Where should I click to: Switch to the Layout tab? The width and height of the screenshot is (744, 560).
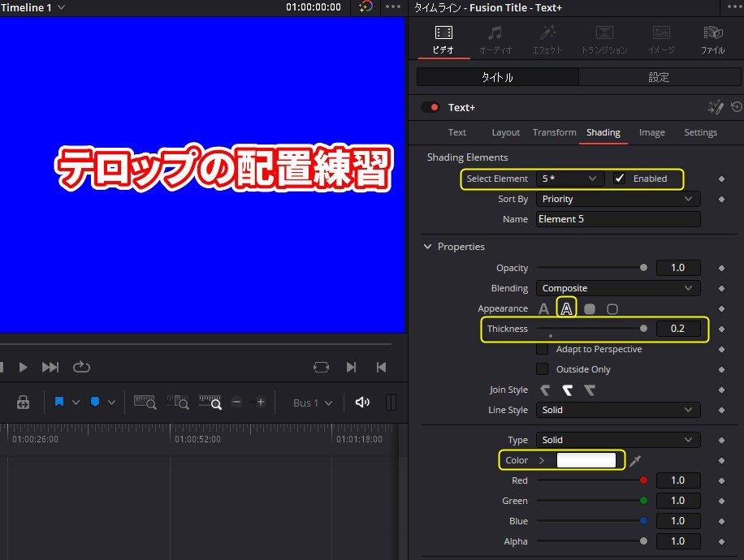point(505,132)
